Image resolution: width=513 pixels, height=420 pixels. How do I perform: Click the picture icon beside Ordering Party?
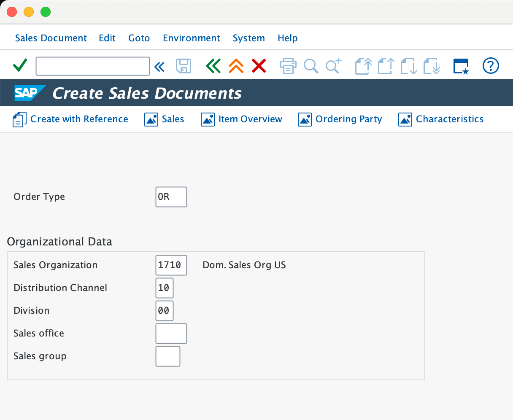[x=305, y=120]
